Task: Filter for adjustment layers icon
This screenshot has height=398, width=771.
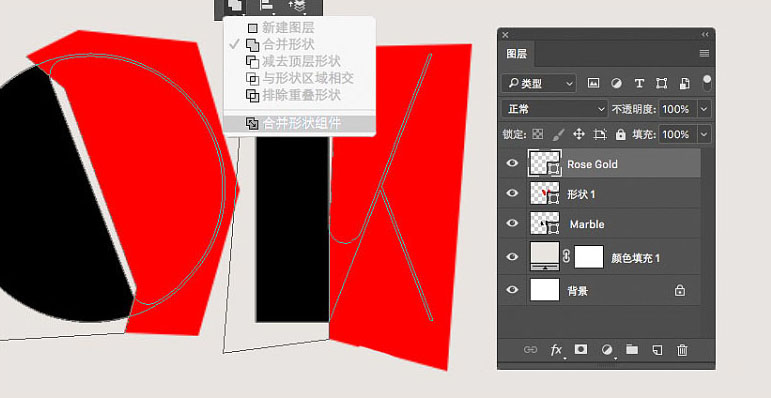Action: [x=616, y=83]
